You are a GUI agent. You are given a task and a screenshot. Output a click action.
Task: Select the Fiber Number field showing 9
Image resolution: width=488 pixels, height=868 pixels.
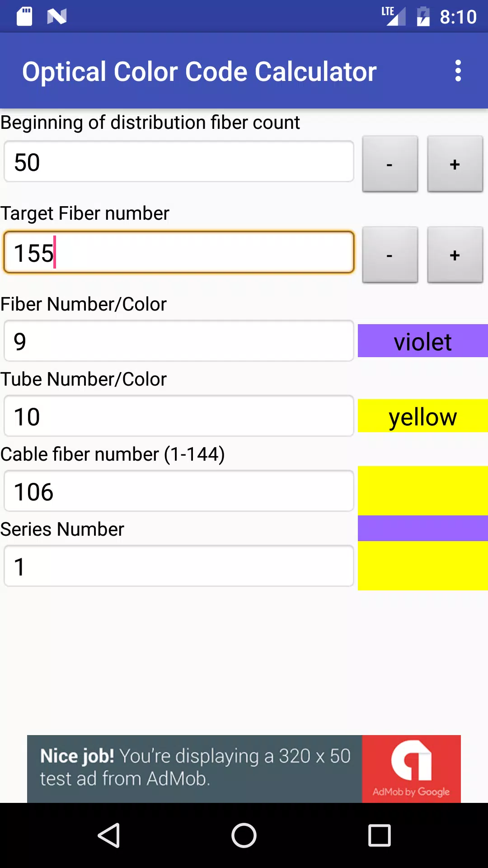tap(179, 341)
